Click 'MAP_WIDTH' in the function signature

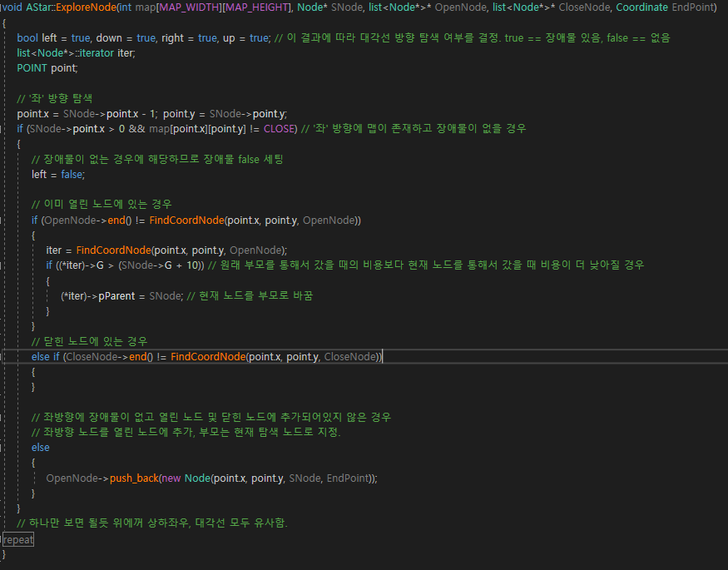[x=189, y=7]
